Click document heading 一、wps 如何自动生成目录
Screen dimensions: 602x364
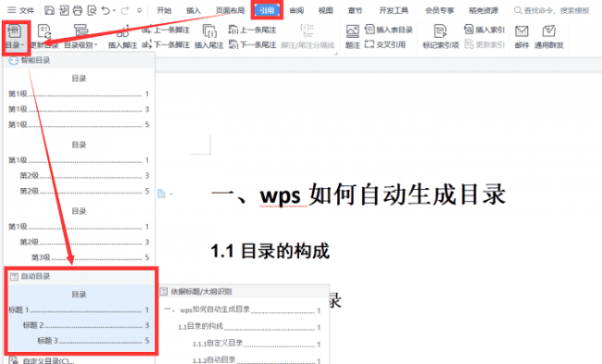click(x=358, y=194)
